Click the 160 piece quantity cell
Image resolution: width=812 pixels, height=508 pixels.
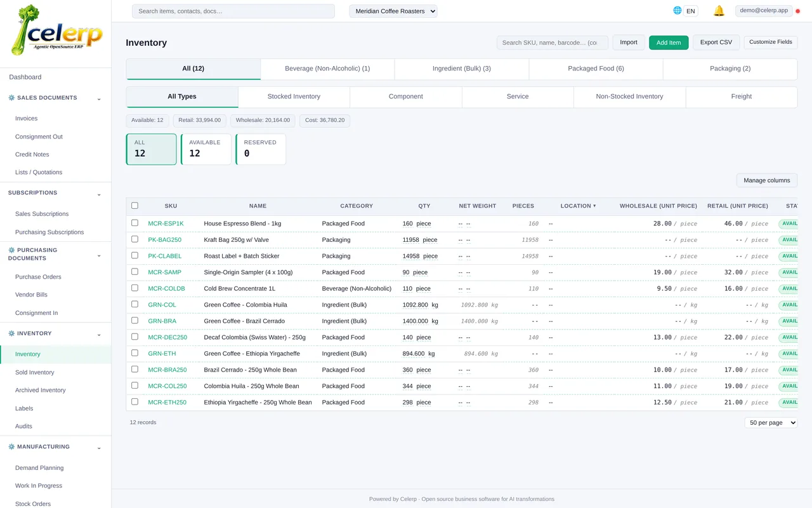[417, 224]
